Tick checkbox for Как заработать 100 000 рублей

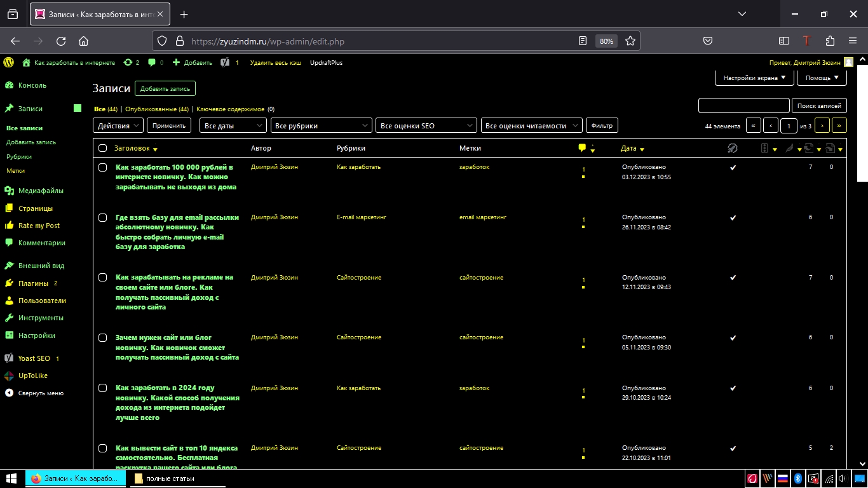click(x=102, y=167)
